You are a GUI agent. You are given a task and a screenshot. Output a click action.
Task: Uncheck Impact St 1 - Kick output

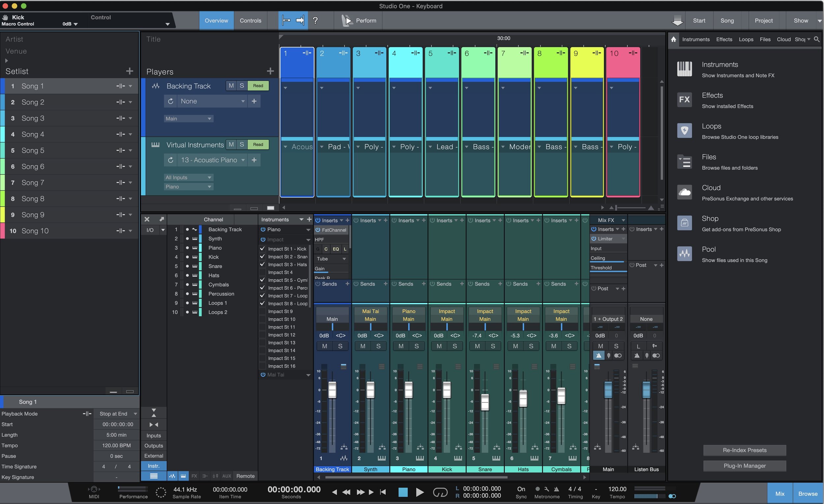click(262, 249)
